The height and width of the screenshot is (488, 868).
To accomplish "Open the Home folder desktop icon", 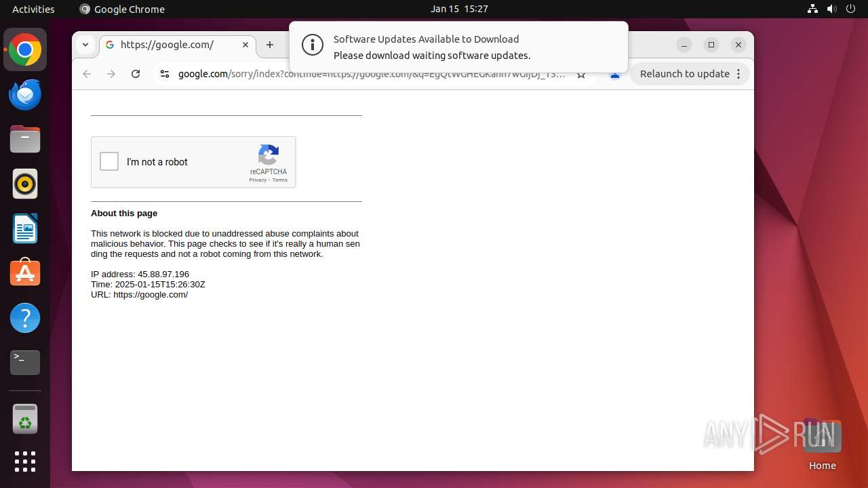I will point(822,444).
